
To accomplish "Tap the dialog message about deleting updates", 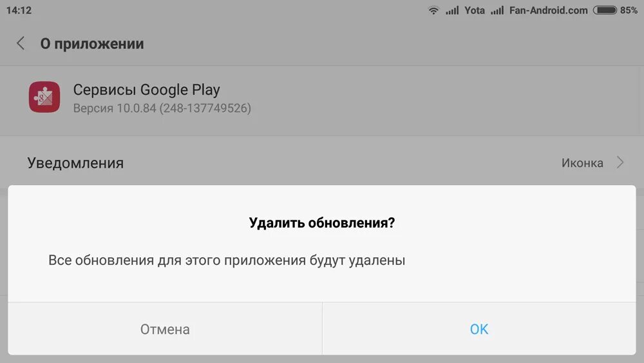I will click(227, 260).
